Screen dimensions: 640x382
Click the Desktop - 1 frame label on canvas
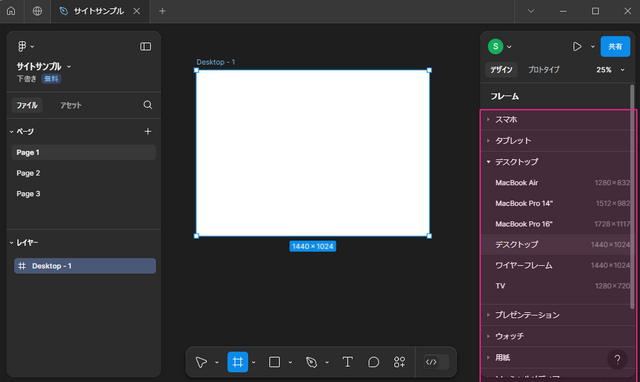[x=216, y=62]
